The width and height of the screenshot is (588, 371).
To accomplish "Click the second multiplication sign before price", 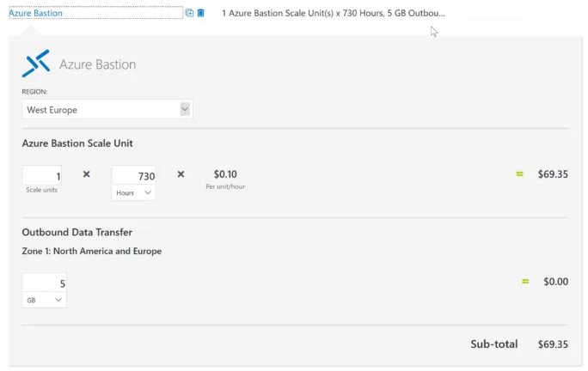I will point(181,173).
